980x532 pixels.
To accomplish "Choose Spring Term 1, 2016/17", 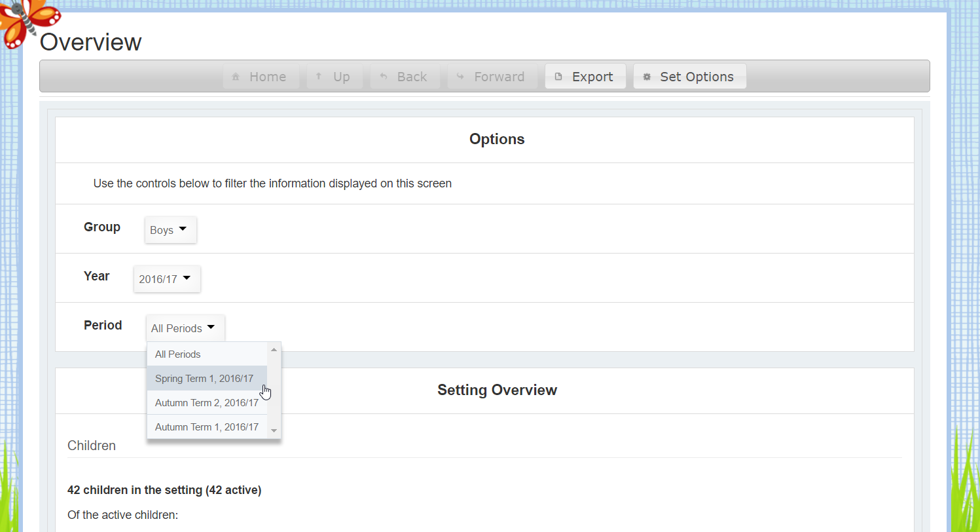I will (x=207, y=378).
